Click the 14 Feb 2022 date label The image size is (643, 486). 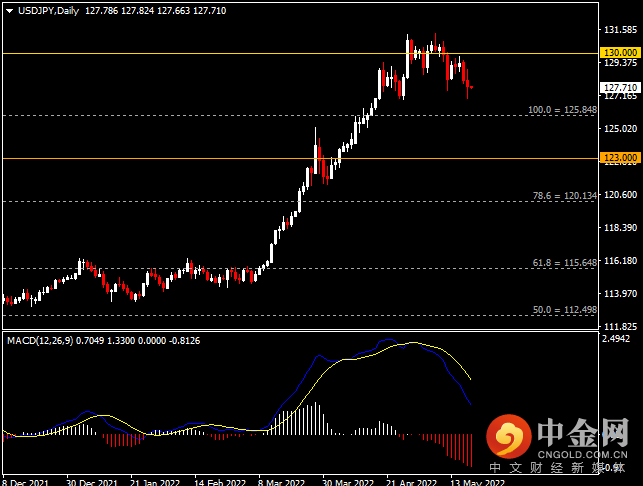(220, 482)
